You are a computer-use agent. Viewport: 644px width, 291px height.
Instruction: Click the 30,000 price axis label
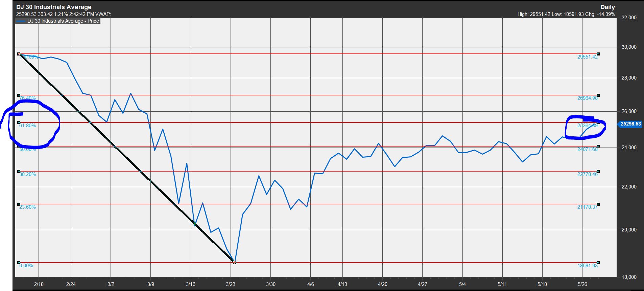pos(629,47)
